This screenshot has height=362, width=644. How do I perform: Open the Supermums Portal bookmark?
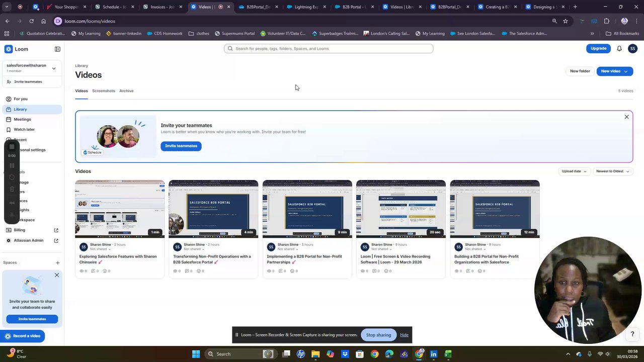pyautogui.click(x=234, y=33)
